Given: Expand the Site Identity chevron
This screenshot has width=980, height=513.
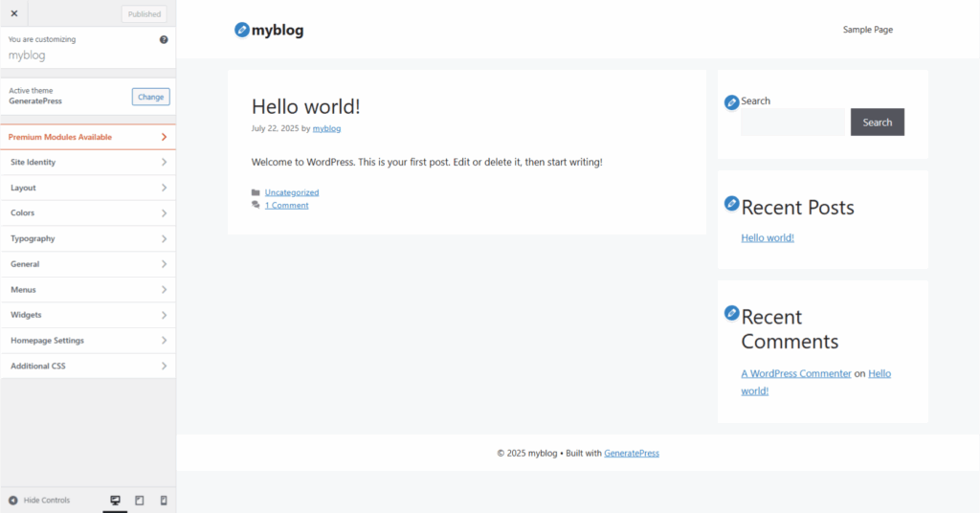Looking at the screenshot, I should click(164, 162).
